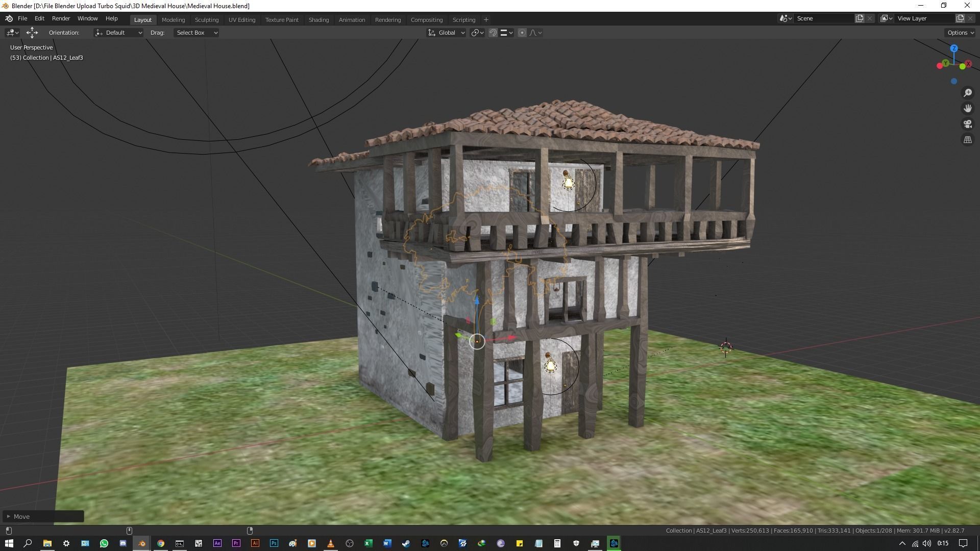Open the volume control in tray
Screen dimensions: 980x551
927,543
